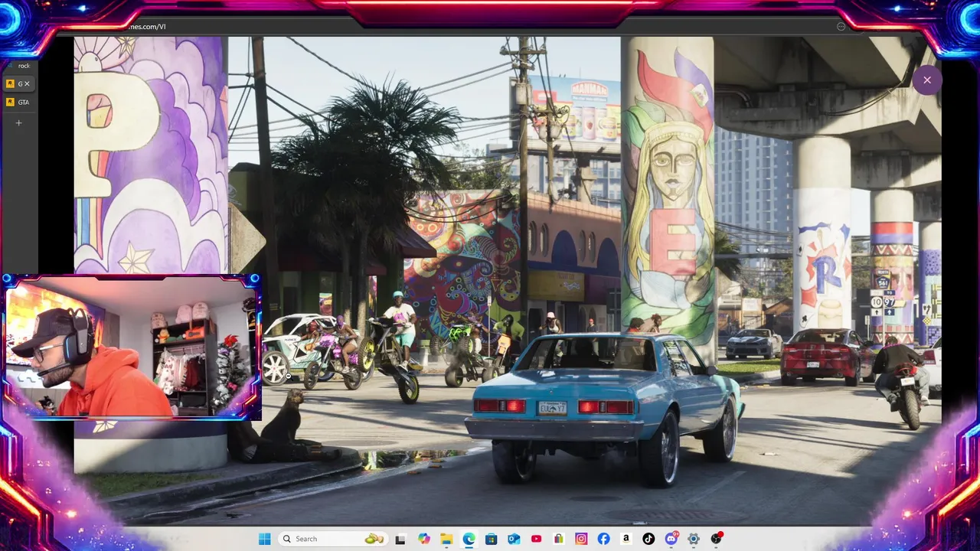Click the browser page info icon in address bar
The width and height of the screenshot is (980, 551).
point(841,26)
